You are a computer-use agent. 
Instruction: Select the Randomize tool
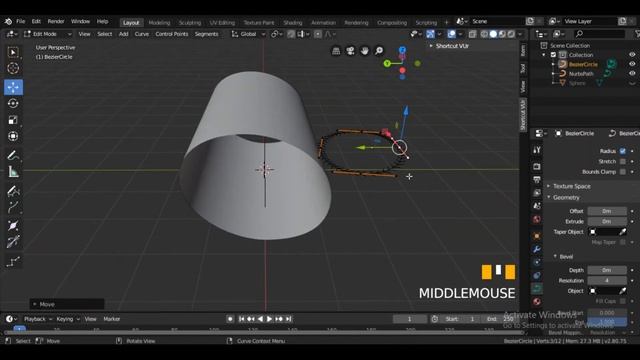coord(13,261)
